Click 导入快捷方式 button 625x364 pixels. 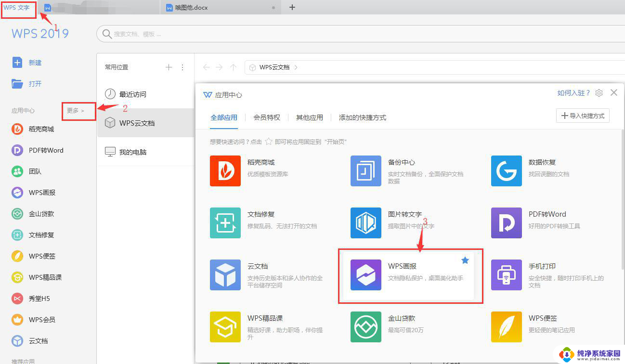(583, 116)
